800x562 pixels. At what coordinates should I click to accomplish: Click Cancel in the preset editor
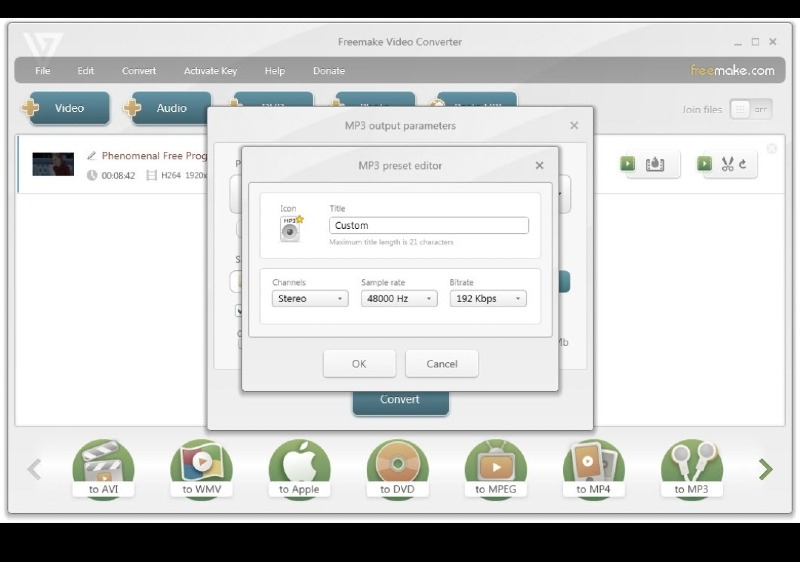442,364
